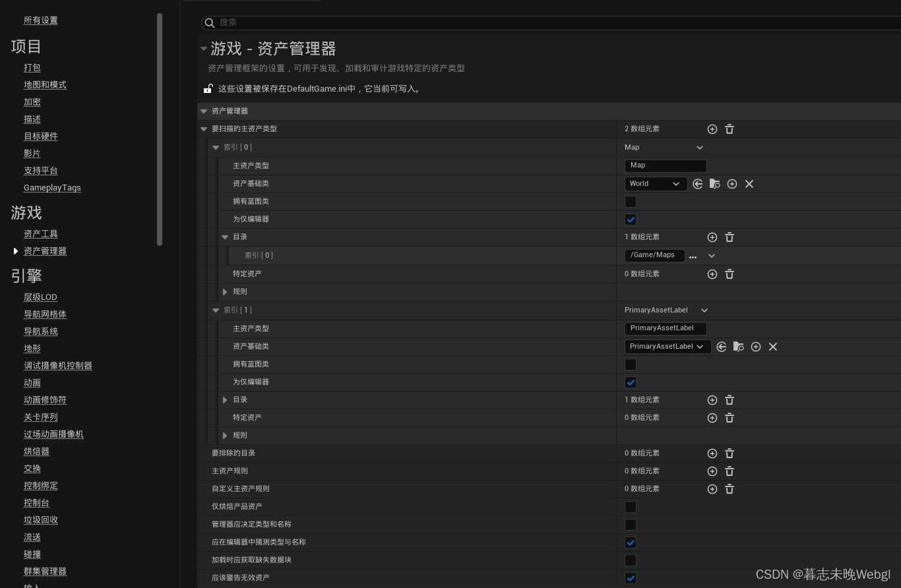The height and width of the screenshot is (588, 901).
Task: Expand 规则 under Map index 0
Action: pos(225,292)
